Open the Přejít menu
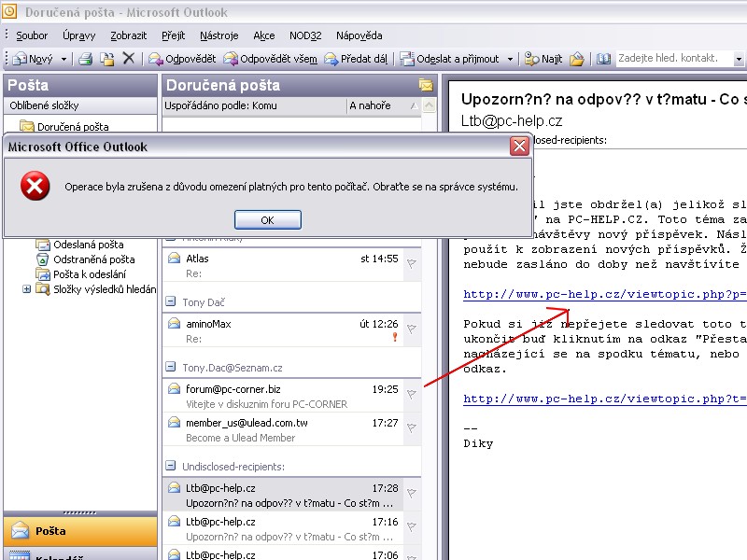The height and width of the screenshot is (560, 747). (174, 35)
